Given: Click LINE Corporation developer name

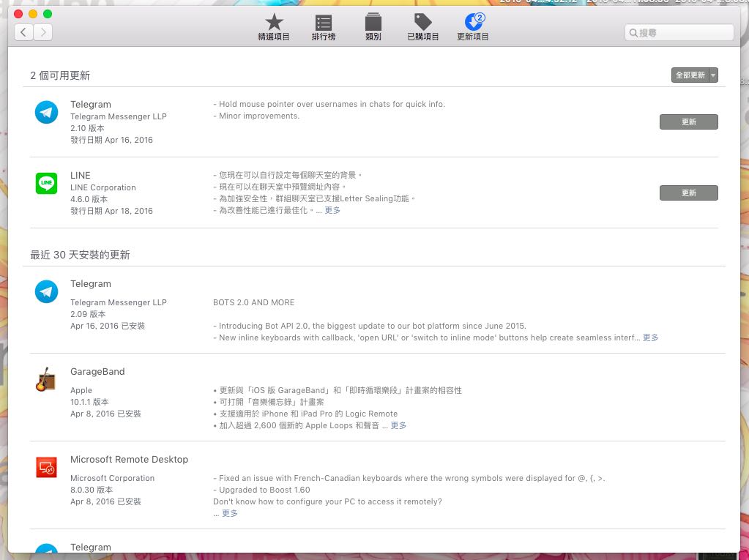Looking at the screenshot, I should coord(103,187).
